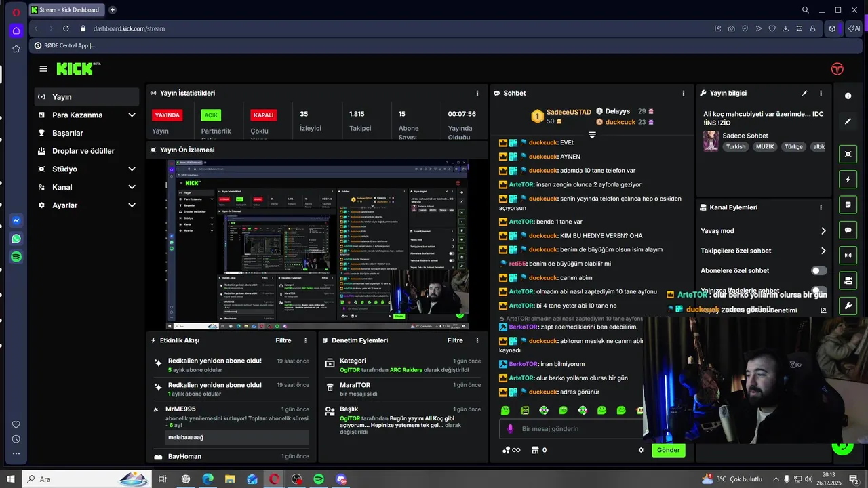The width and height of the screenshot is (868, 488).
Task: Click the Turkish tag in stream info
Action: pos(736,146)
